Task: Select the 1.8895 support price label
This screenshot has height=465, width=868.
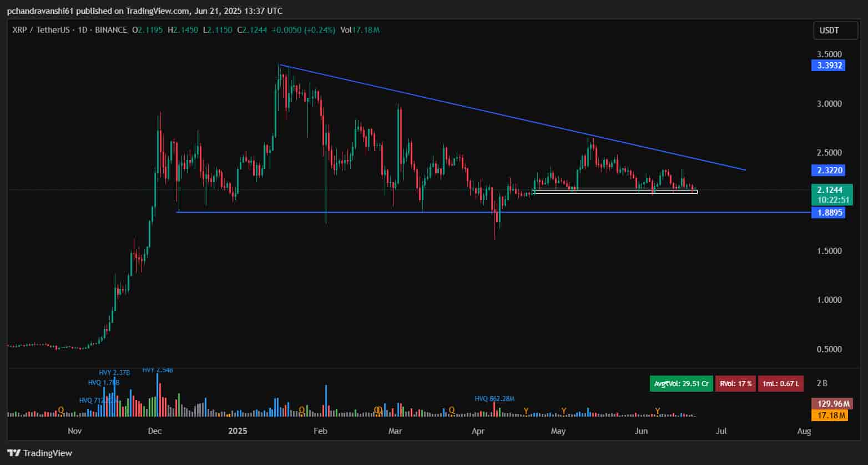Action: pyautogui.click(x=827, y=212)
